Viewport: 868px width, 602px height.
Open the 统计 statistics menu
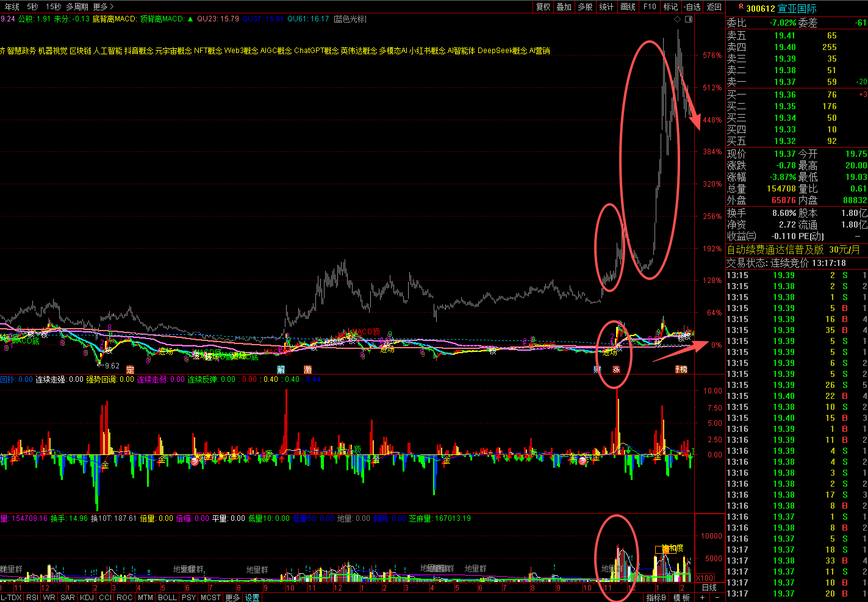(607, 7)
